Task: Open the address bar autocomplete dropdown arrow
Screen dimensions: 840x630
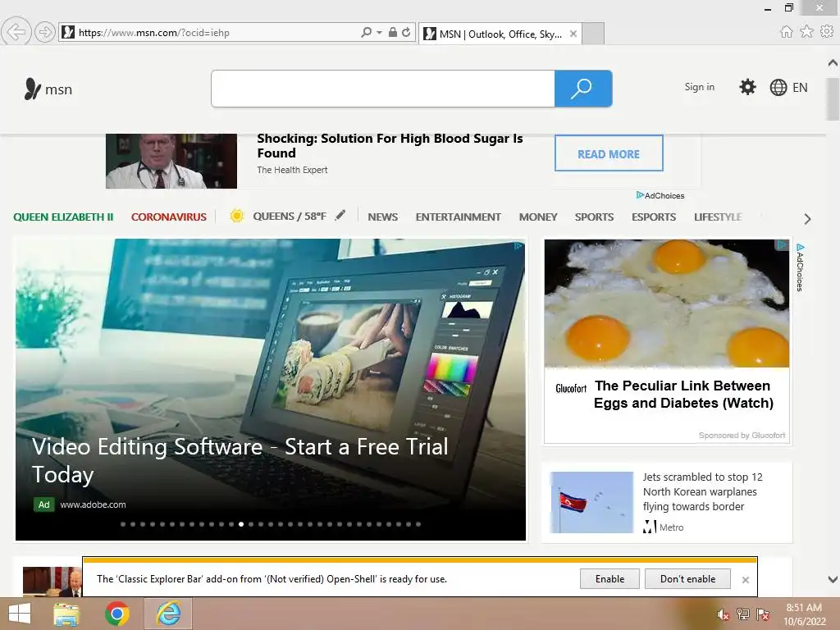Action: 379,32
